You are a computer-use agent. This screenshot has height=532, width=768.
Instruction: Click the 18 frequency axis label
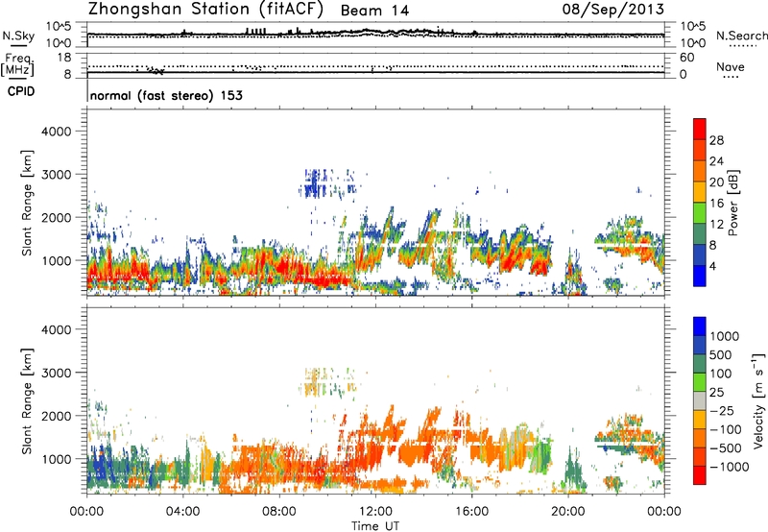click(x=64, y=58)
